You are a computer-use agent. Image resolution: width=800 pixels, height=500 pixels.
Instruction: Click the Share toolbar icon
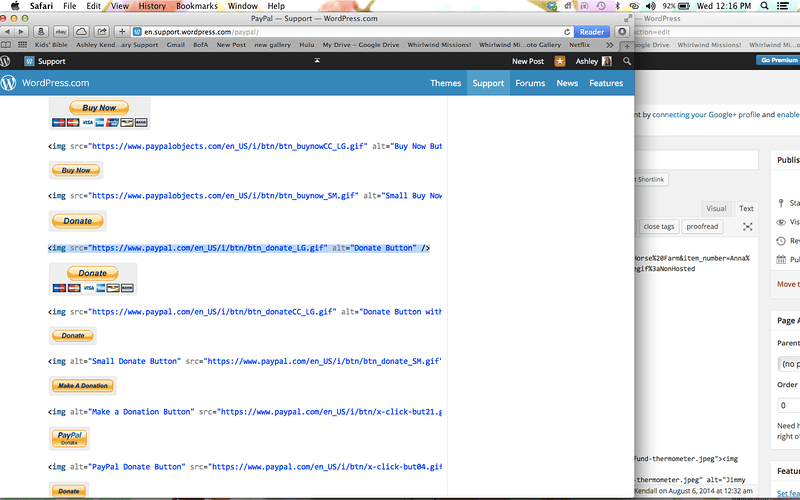point(102,32)
